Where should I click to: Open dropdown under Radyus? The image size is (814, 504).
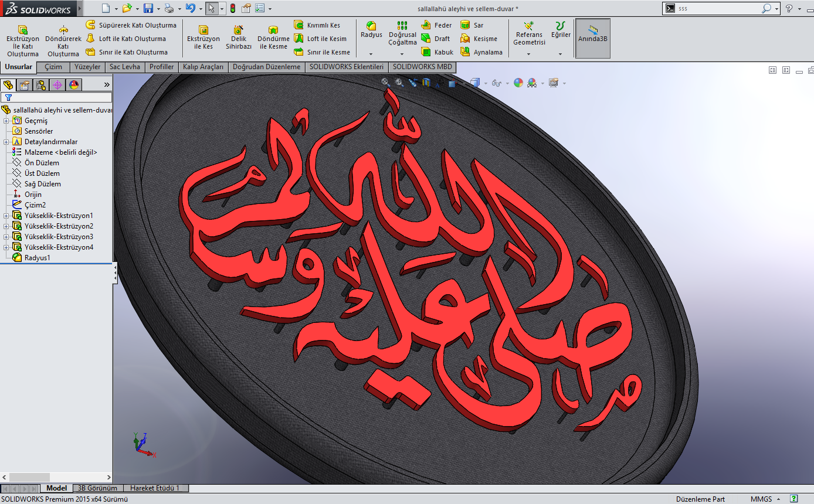(x=371, y=54)
